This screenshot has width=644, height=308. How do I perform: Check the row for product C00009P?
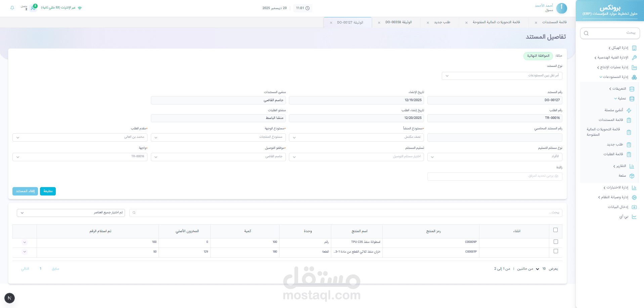pyautogui.click(x=556, y=241)
